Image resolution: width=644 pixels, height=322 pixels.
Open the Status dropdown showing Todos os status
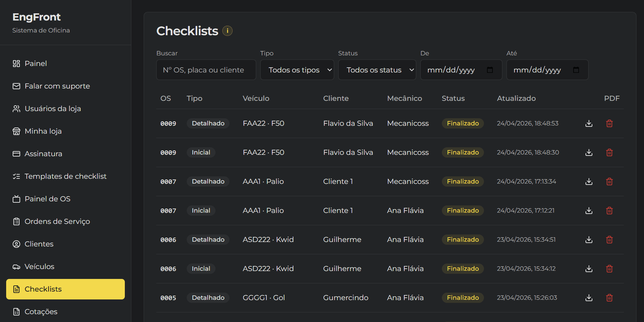coord(377,70)
